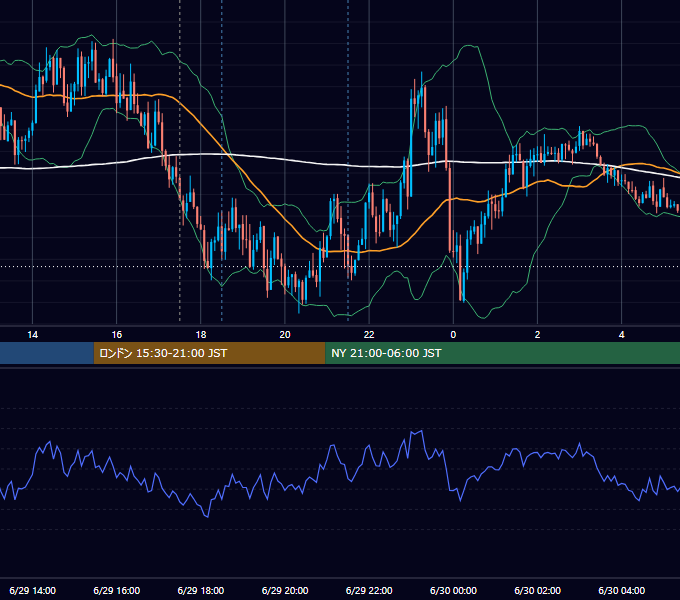This screenshot has width=680, height=600.
Task: Click the blue session bar before London
Action: (x=47, y=353)
